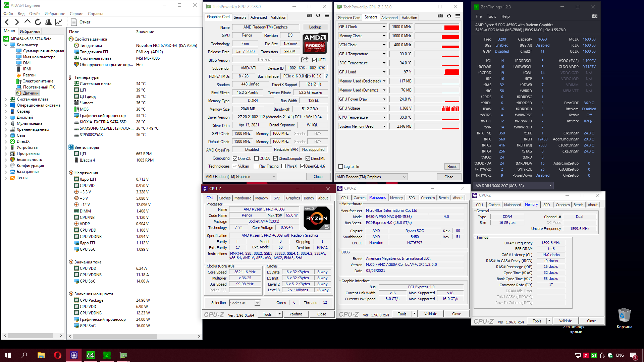This screenshot has height=362, width=644.
Task: Click AIDA64 user profile toolbar icon
Action: coord(48,22)
